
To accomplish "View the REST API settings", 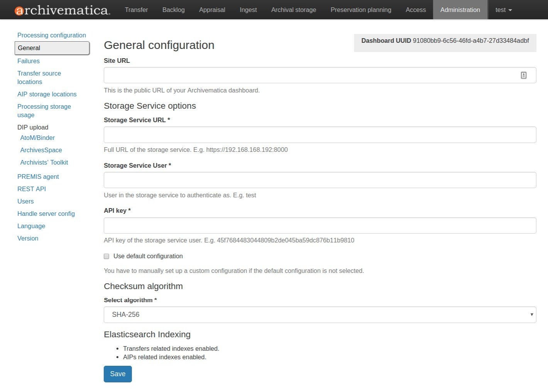I will tap(31, 189).
